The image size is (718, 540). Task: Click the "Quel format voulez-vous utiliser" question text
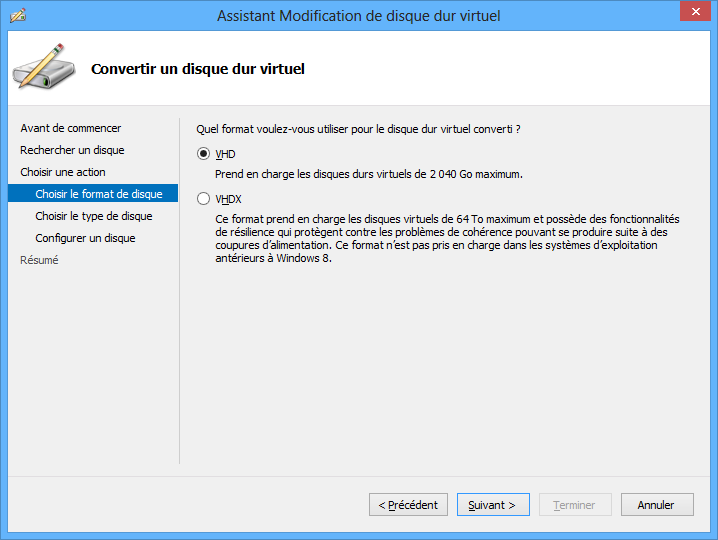click(x=358, y=128)
